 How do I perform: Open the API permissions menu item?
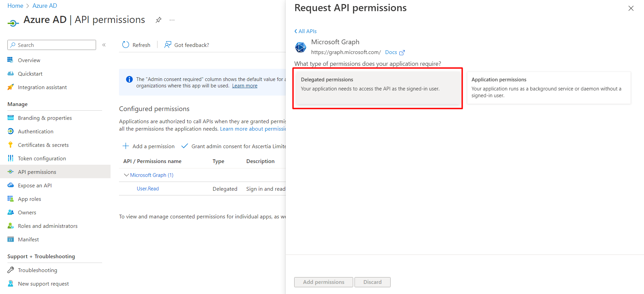pos(55,172)
